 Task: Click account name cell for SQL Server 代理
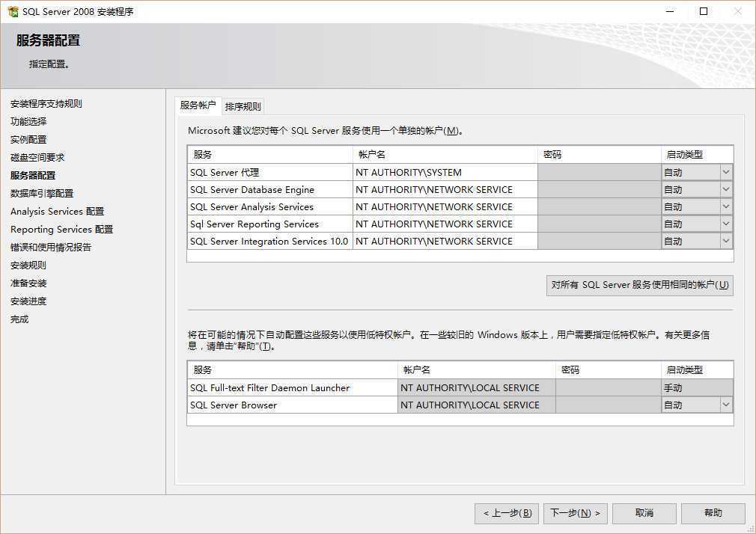coord(445,172)
